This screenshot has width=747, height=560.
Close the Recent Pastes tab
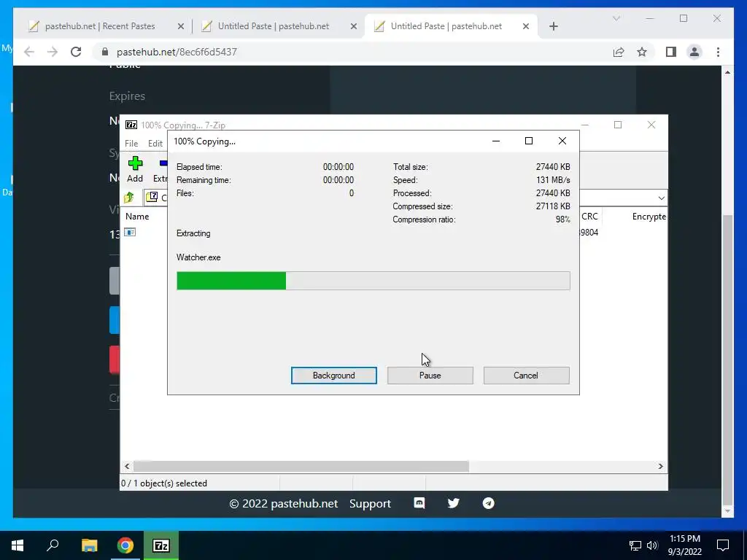[x=181, y=26]
